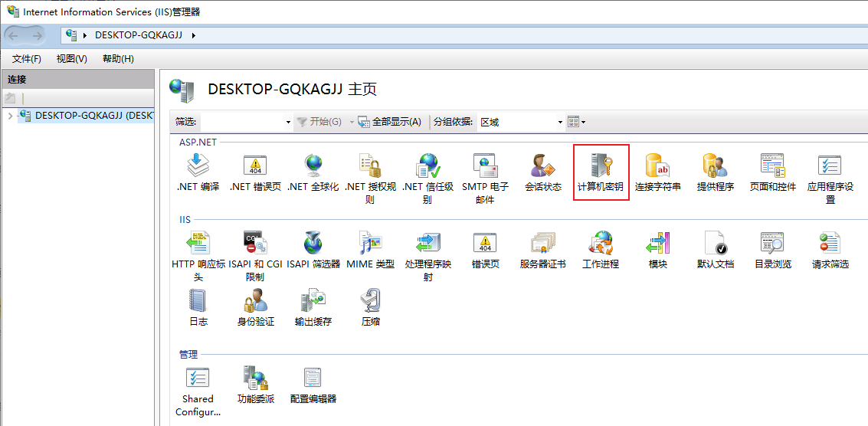
Task: Click the 全部显示(A) button
Action: click(390, 122)
